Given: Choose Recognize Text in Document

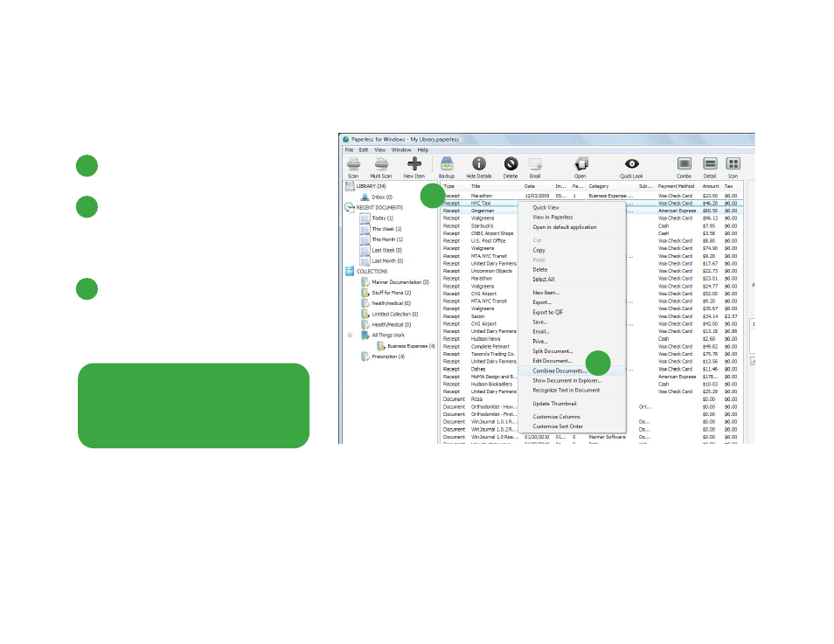Looking at the screenshot, I should [x=572, y=390].
